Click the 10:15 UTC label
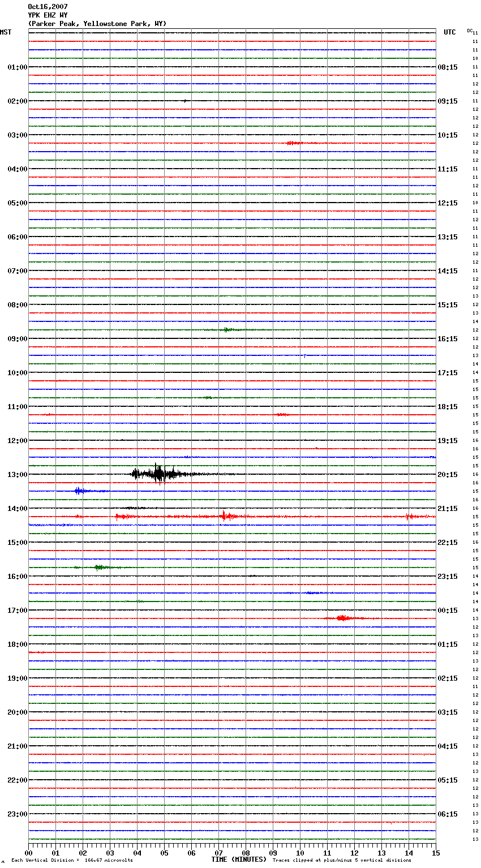481x868 pixels. click(x=448, y=135)
